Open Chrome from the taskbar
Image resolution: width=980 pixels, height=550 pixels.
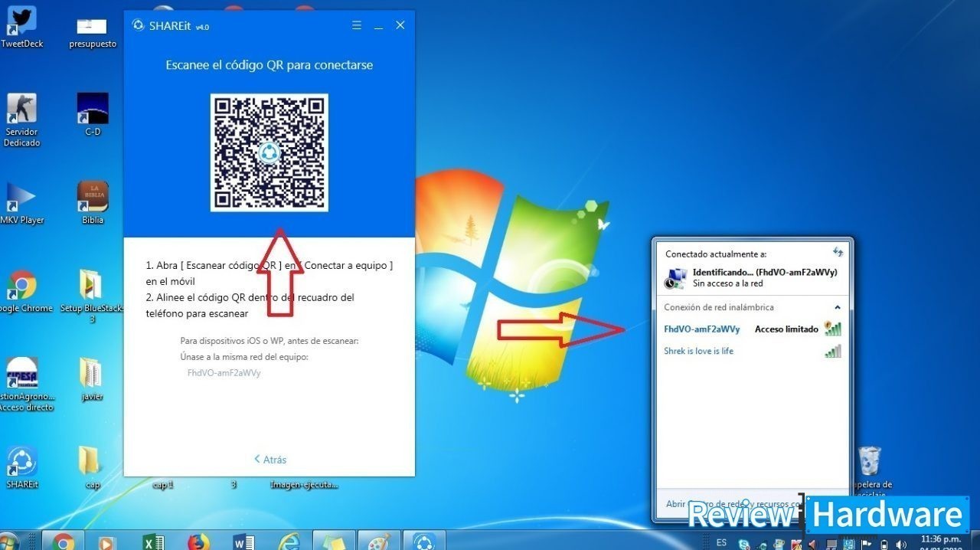coord(64,542)
